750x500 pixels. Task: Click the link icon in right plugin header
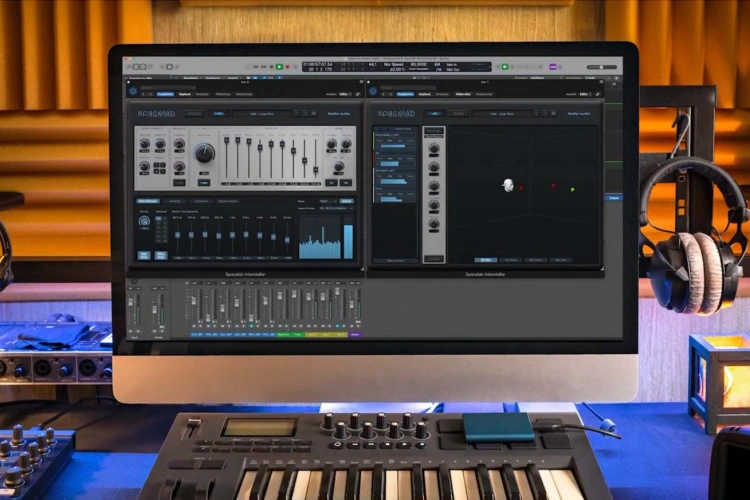click(597, 94)
